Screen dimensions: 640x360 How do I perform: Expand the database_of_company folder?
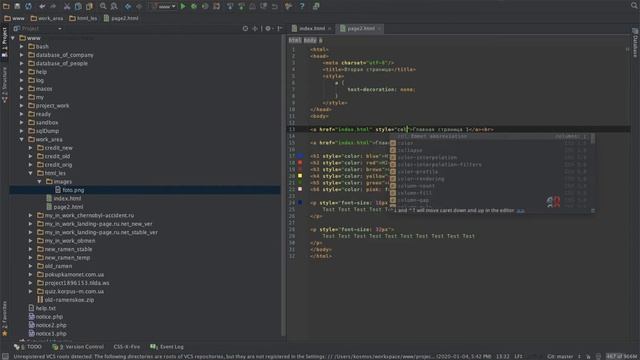pos(22,55)
